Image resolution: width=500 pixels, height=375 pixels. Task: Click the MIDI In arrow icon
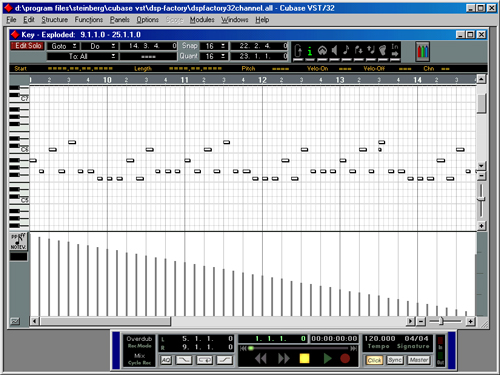[x=395, y=51]
